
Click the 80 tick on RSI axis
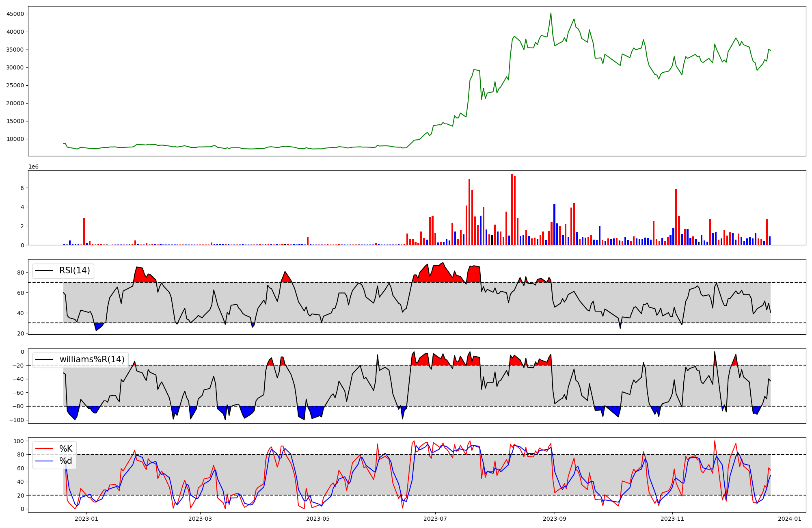click(x=21, y=273)
